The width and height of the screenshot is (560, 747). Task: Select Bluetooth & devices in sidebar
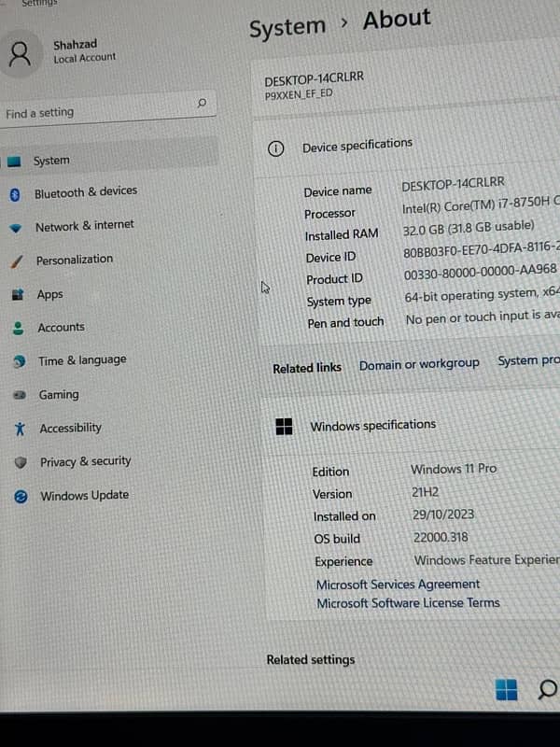86,192
